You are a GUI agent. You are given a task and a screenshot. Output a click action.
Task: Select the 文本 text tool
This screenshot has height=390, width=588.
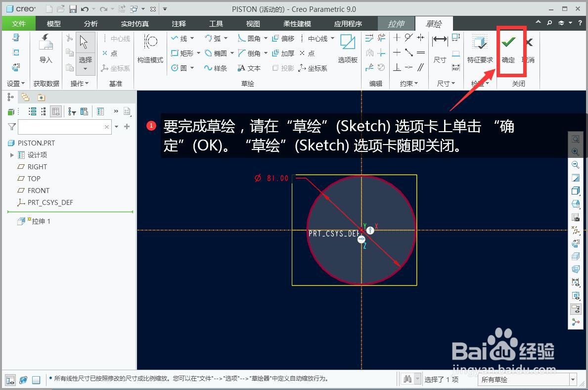[249, 68]
